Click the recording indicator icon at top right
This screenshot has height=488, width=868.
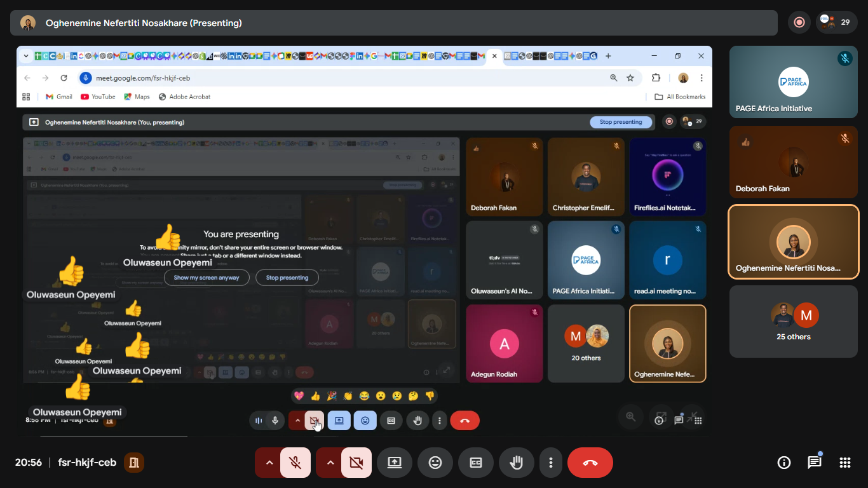click(799, 23)
